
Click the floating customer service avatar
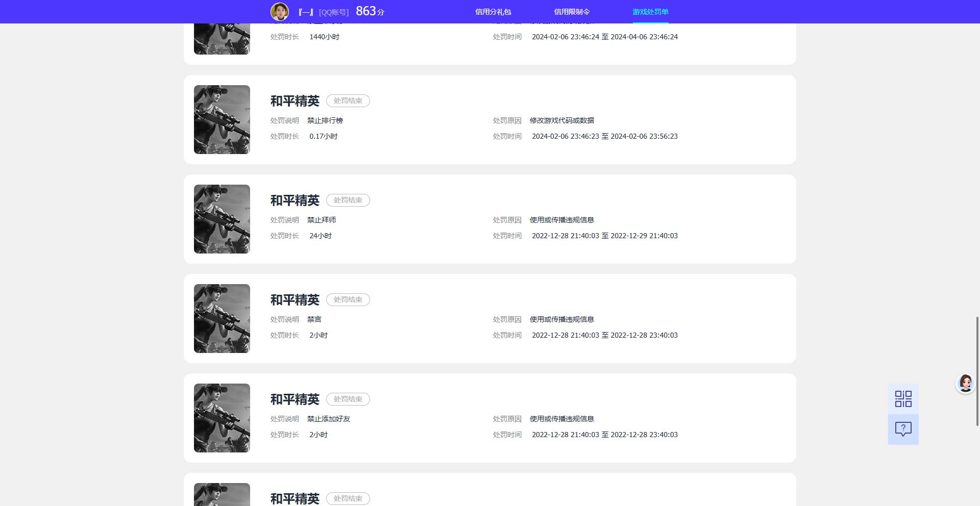965,383
